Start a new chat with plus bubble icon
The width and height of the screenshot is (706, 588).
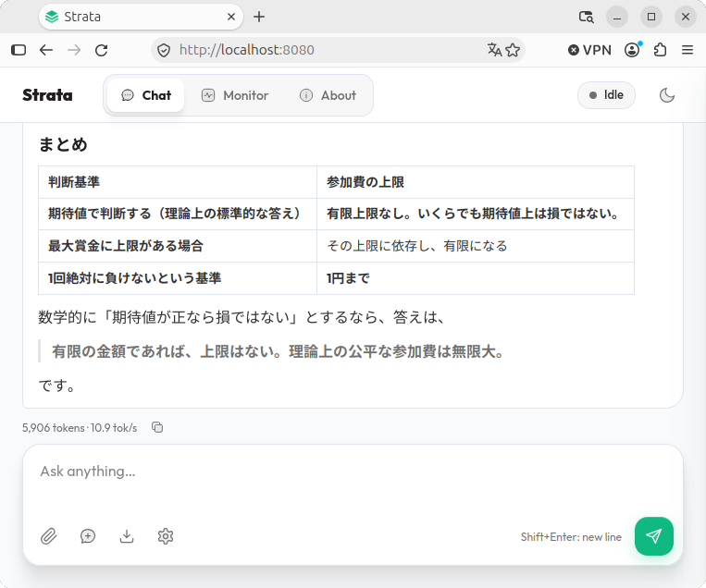pos(88,536)
